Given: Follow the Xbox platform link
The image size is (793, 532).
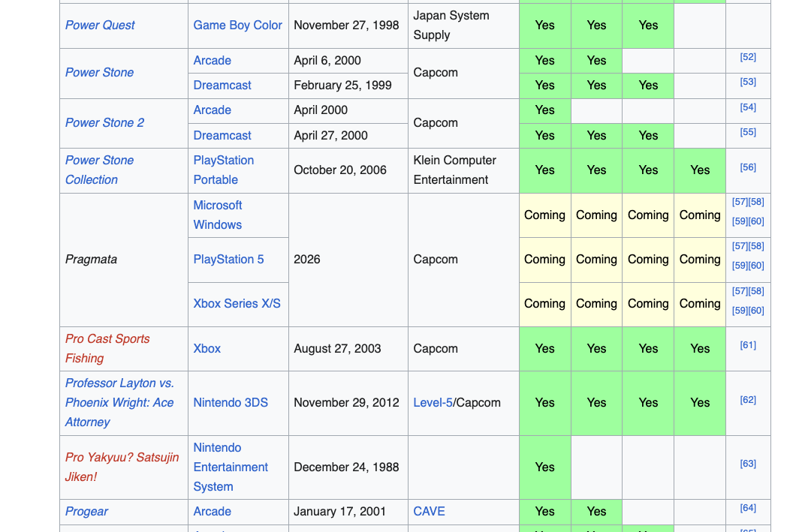Looking at the screenshot, I should (x=207, y=349).
